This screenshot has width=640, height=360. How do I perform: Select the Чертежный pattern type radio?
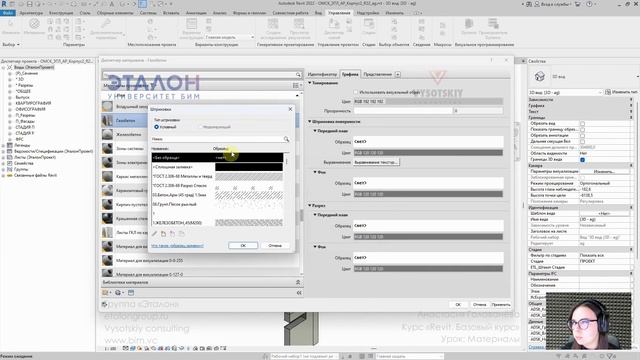[x=156, y=127]
